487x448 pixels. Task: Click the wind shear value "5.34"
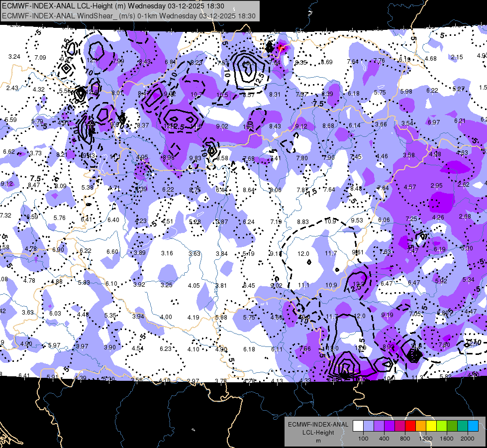click(x=469, y=279)
